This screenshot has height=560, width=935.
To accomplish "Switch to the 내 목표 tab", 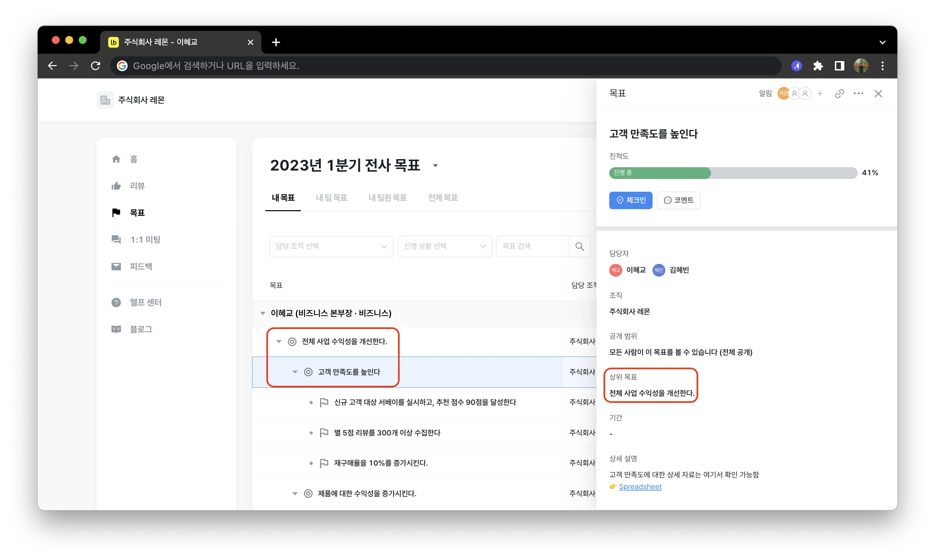I will pyautogui.click(x=283, y=198).
